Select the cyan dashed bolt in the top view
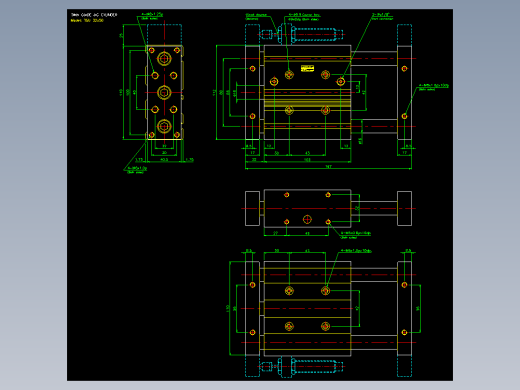This screenshot has width=520, height=390. pos(302,34)
